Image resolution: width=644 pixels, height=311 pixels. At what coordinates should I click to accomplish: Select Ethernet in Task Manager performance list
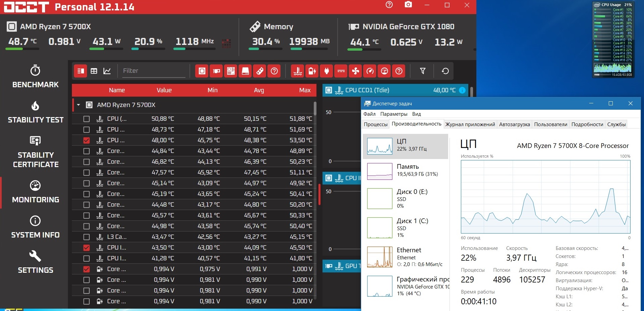405,257
